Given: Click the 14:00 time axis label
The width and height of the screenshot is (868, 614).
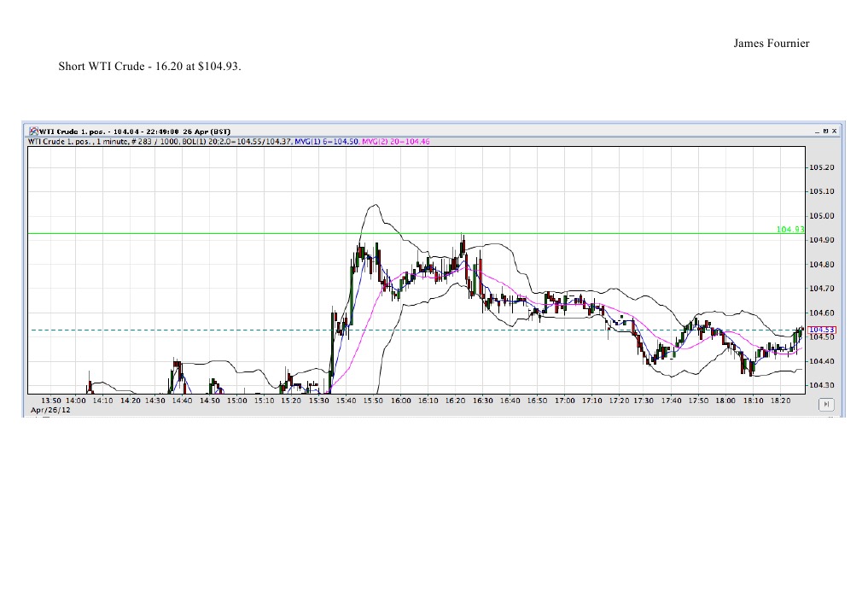Looking at the screenshot, I should pyautogui.click(x=76, y=401).
